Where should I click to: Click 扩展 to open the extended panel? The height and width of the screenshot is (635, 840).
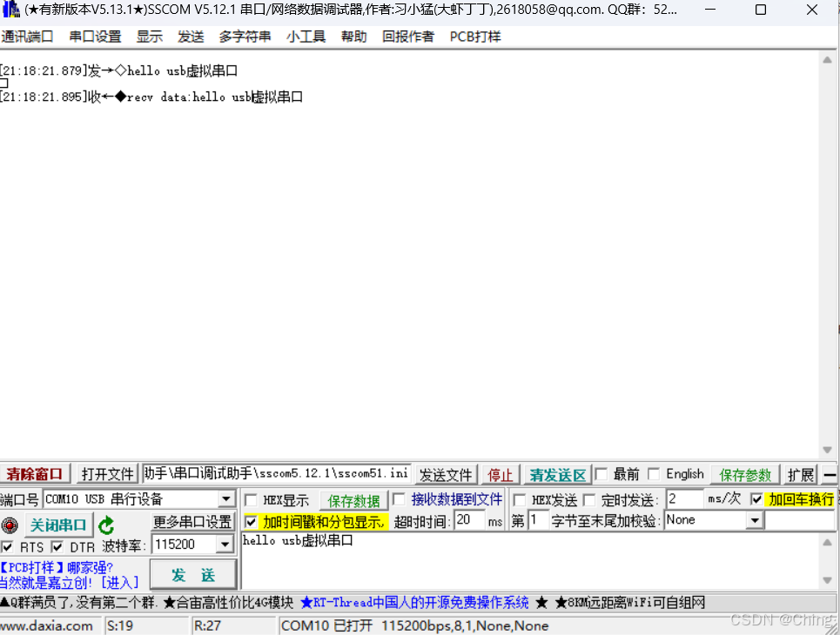click(799, 474)
